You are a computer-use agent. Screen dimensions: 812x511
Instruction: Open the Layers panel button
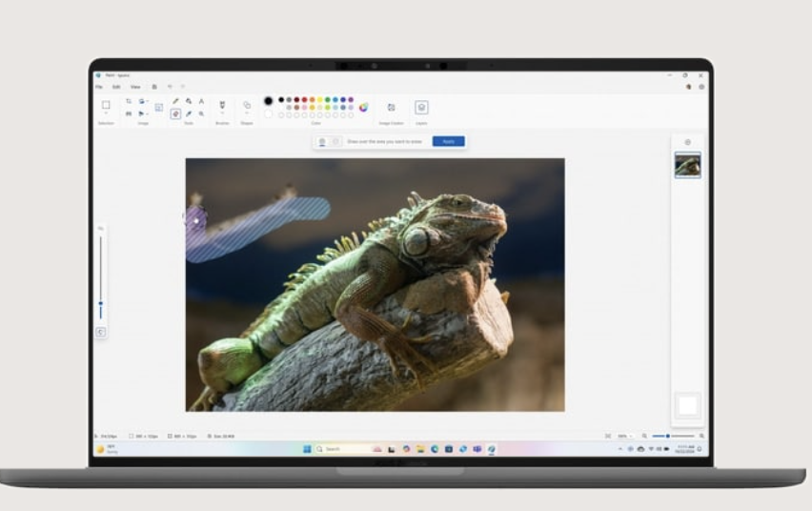coord(421,108)
